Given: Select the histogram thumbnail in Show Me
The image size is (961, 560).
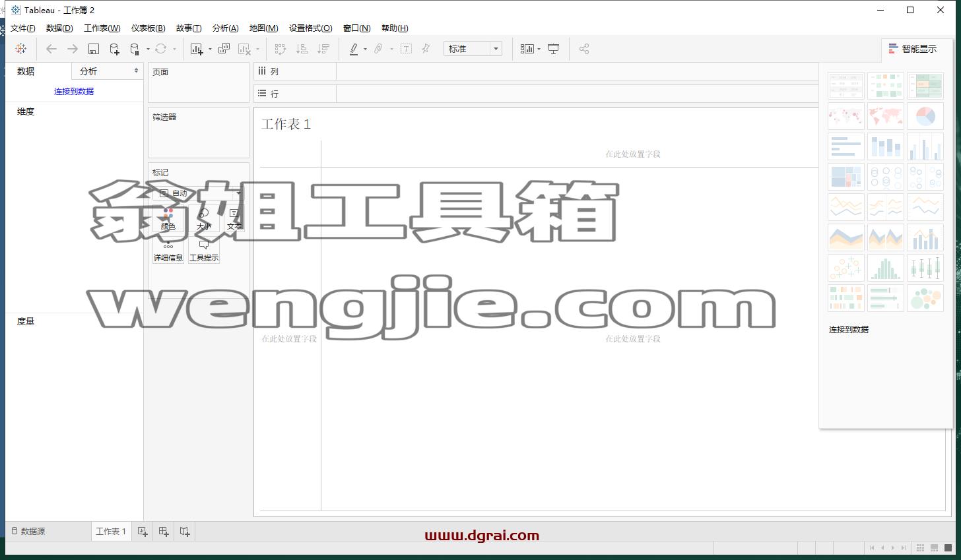Looking at the screenshot, I should [885, 268].
